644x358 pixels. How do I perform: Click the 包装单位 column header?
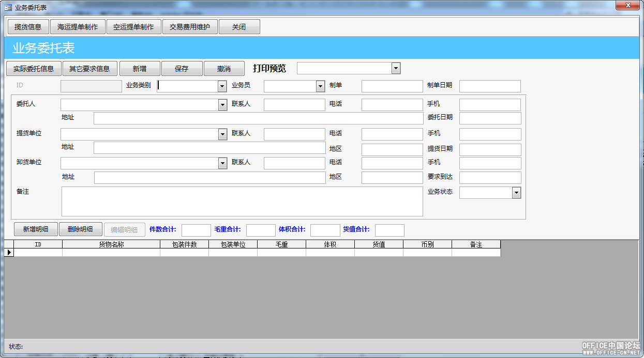pos(233,244)
